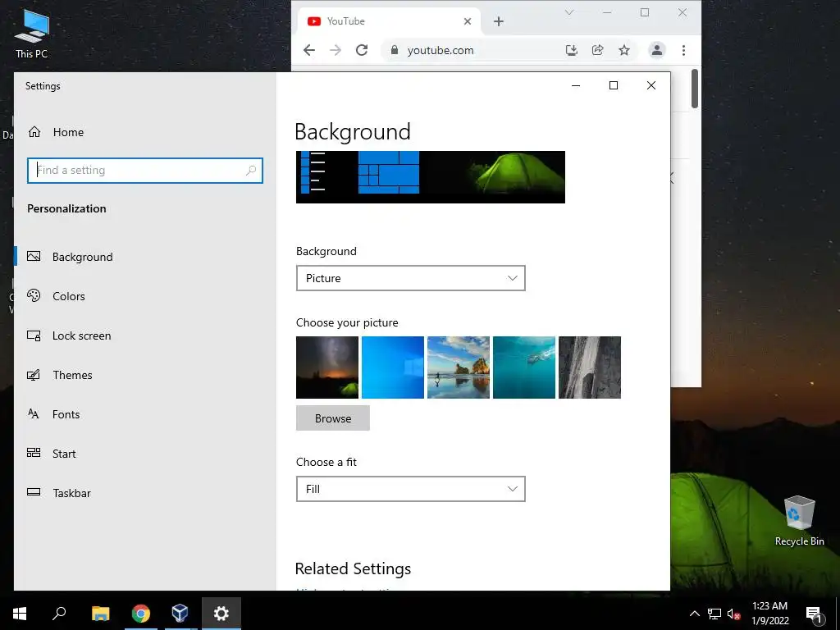Select the underwater swimmer wallpaper thumbnail
The width and height of the screenshot is (840, 630).
(524, 367)
